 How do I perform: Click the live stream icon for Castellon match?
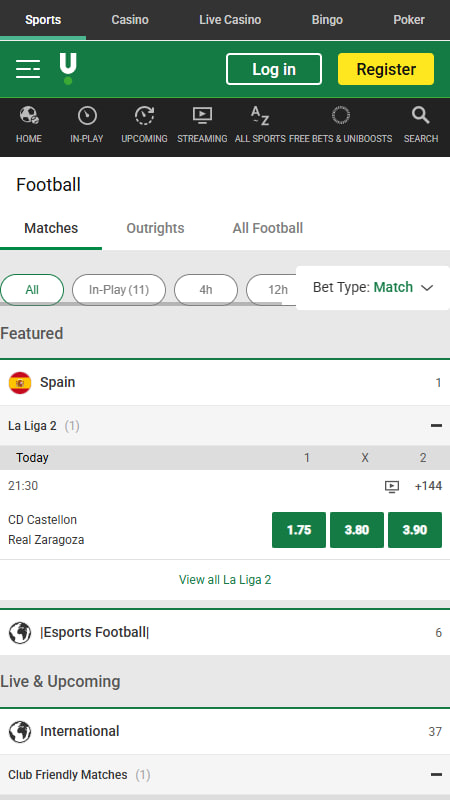(x=392, y=486)
